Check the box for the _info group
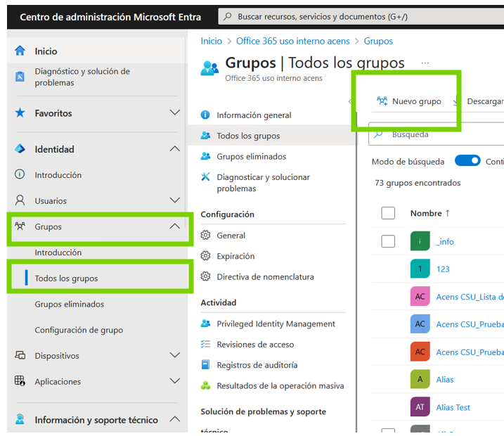 [x=388, y=241]
